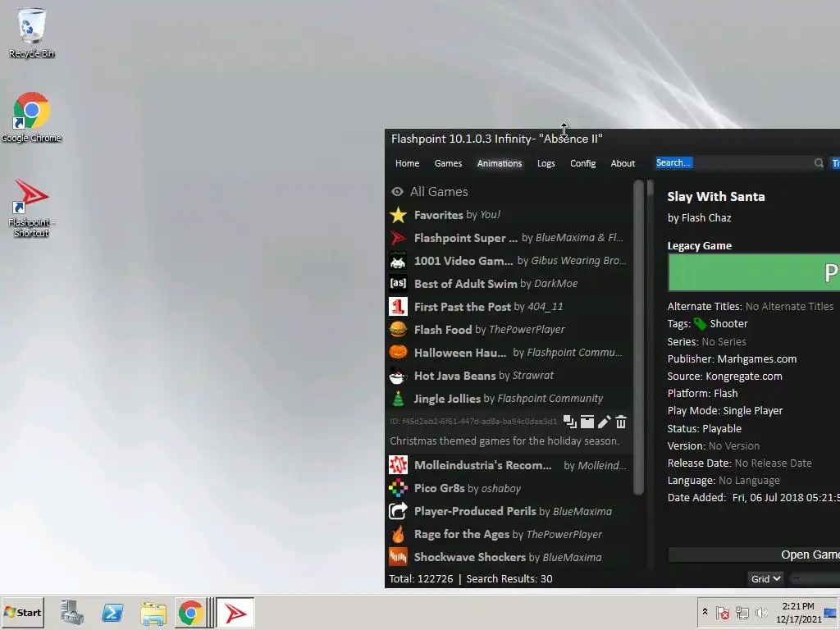This screenshot has width=840, height=630.
Task: Open the Favorites playlist star icon
Action: point(398,215)
